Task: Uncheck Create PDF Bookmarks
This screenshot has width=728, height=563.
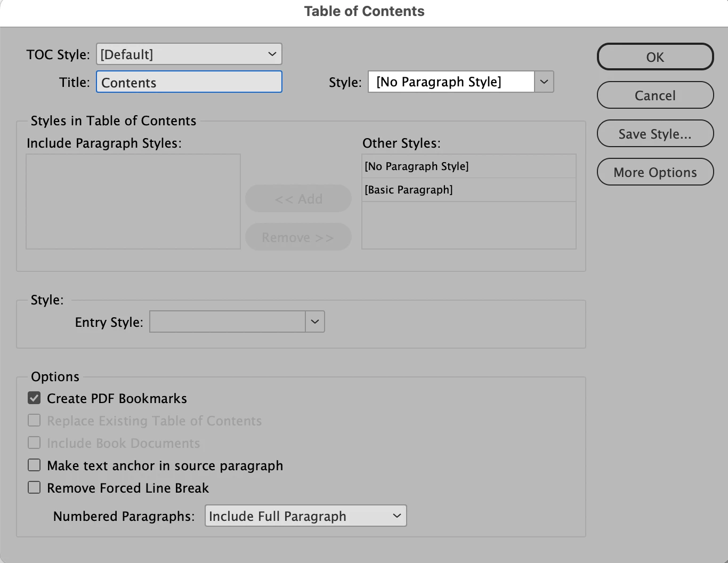Action: 34,398
